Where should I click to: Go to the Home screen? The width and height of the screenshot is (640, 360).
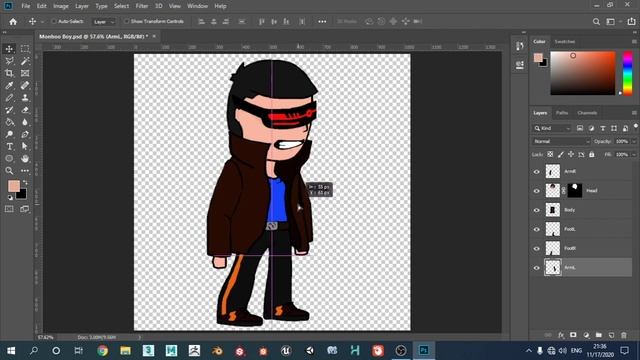(13, 22)
